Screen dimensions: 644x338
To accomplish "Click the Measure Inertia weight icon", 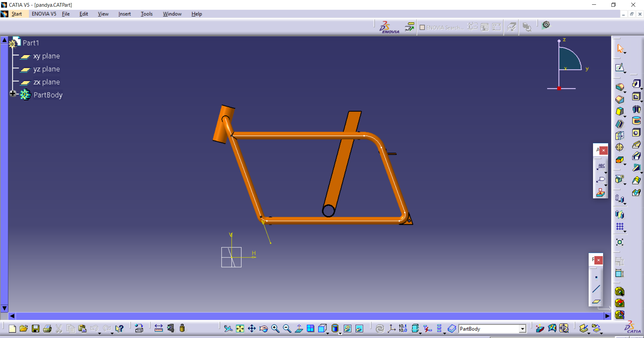I will [x=182, y=328].
